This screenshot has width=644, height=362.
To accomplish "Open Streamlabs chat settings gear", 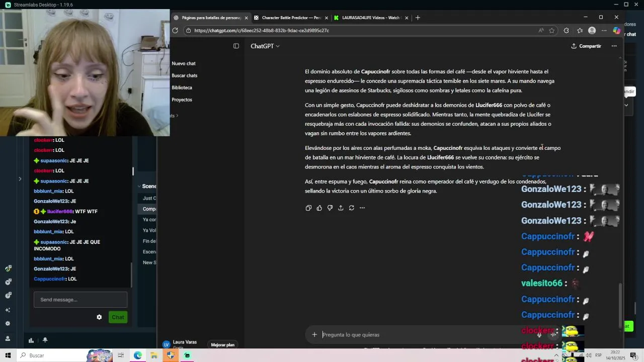I will pyautogui.click(x=99, y=317).
